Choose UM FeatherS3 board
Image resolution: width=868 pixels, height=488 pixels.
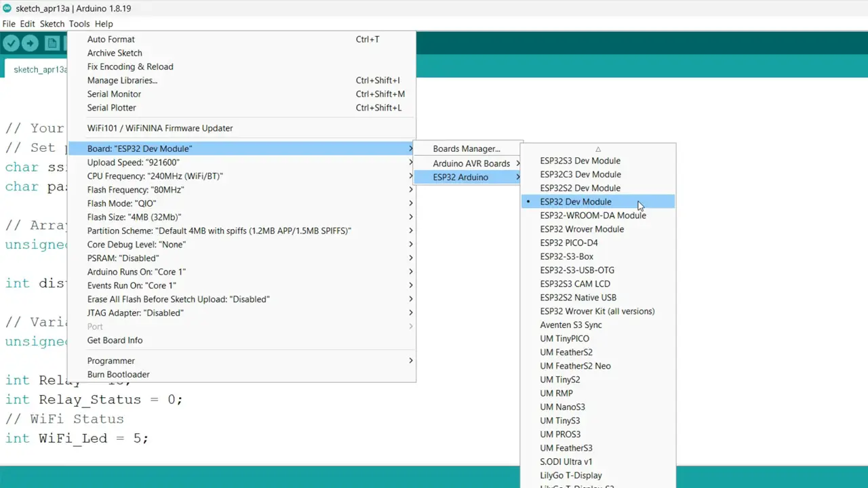(x=597, y=447)
